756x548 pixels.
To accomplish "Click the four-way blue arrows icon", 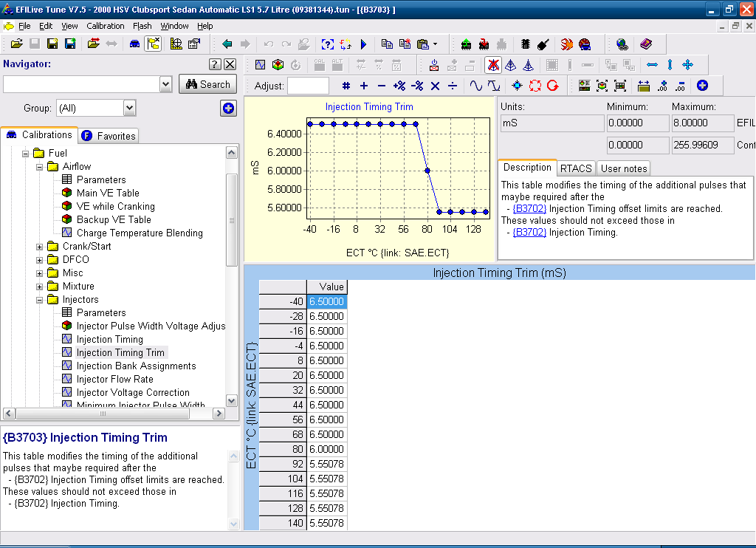I will coord(688,65).
